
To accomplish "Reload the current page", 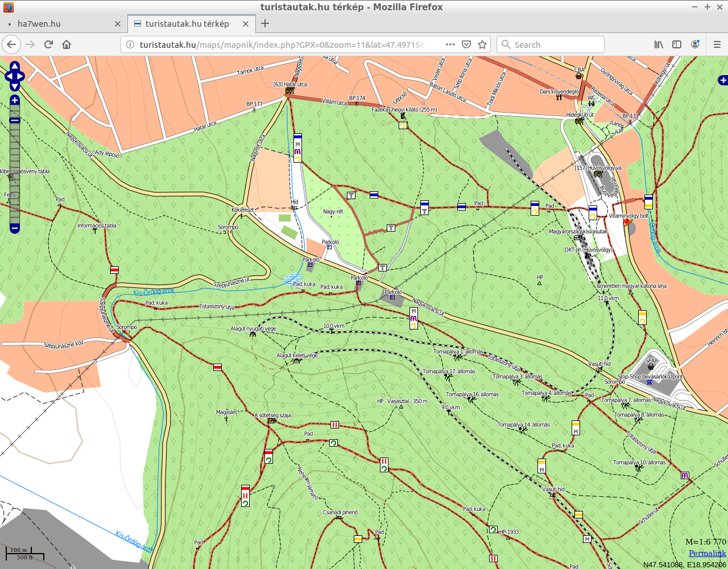I will (48, 44).
